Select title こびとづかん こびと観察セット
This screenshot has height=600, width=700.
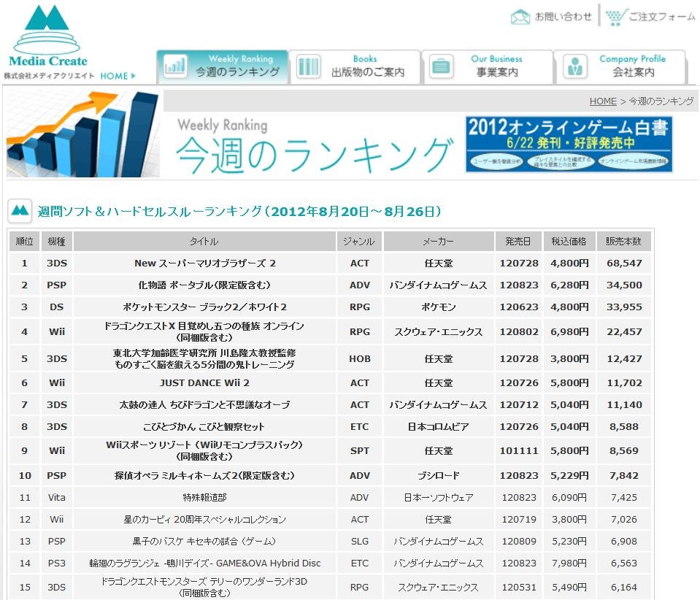coord(204,427)
